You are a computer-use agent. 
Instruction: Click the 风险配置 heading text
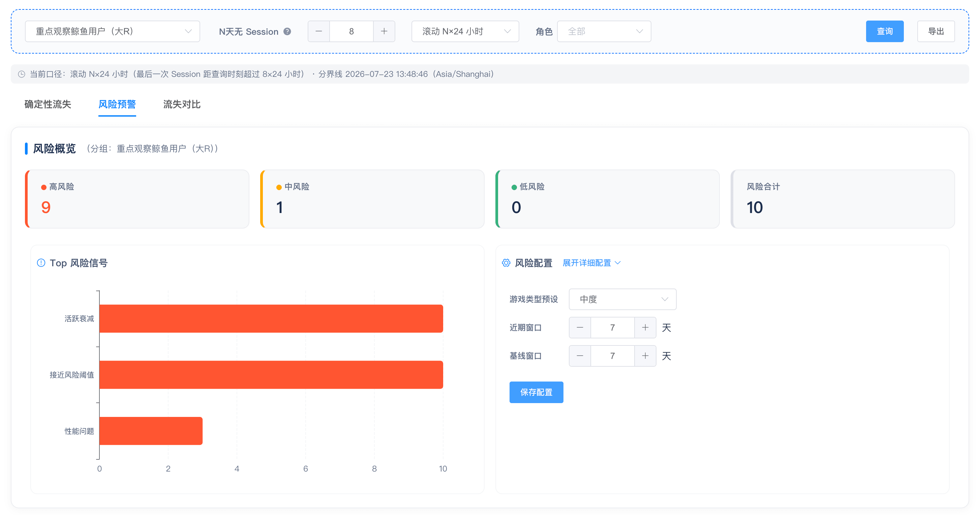coord(534,263)
